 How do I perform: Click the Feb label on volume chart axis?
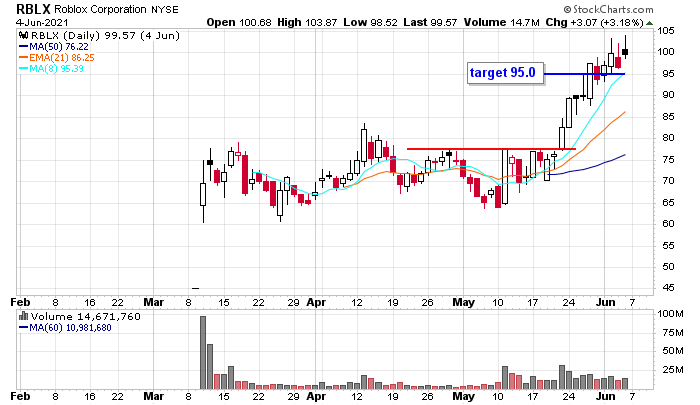tap(20, 396)
